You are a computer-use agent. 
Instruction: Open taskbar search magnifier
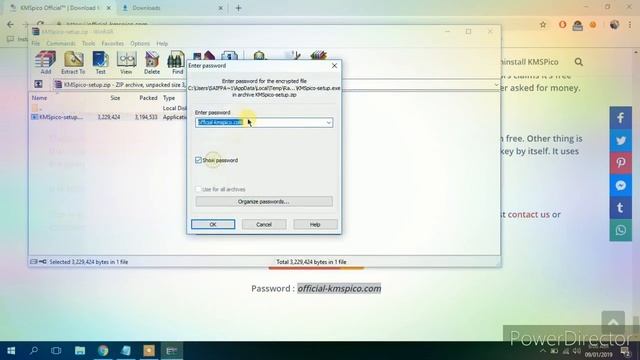(34, 351)
